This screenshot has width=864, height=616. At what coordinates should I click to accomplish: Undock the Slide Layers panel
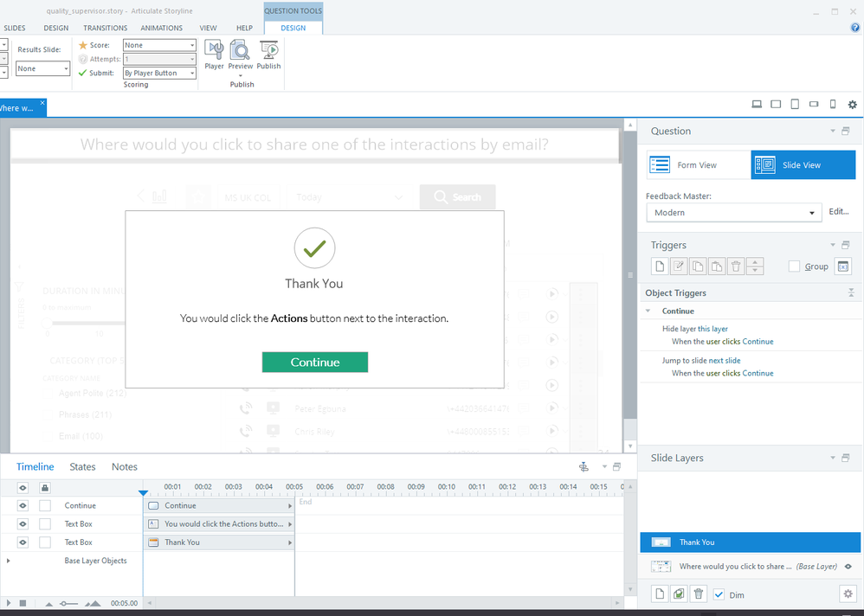point(845,458)
